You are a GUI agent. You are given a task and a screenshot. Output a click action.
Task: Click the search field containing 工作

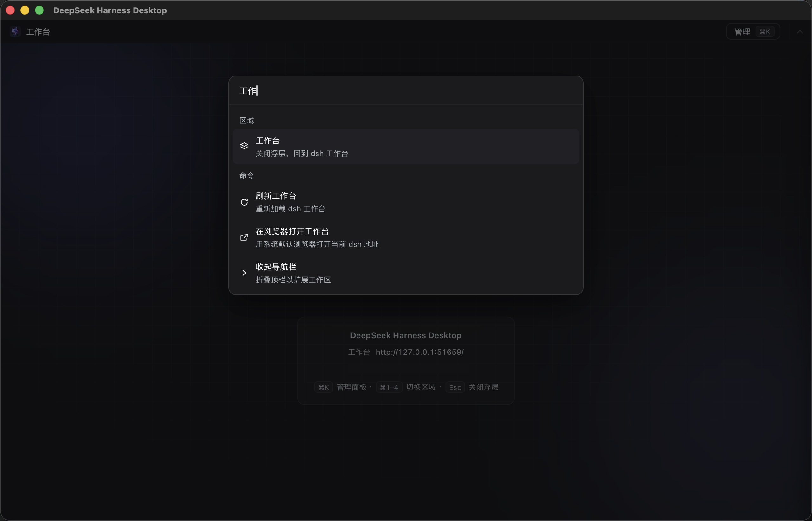[x=406, y=91]
